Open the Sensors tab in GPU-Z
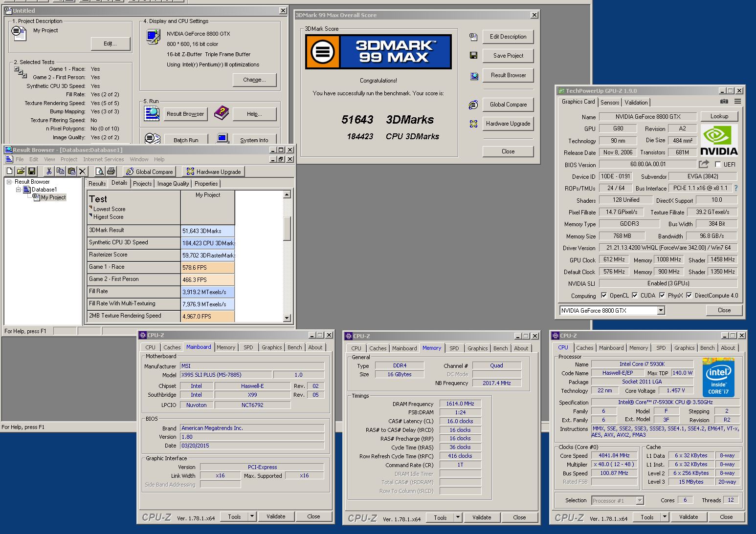Image resolution: width=756 pixels, height=534 pixels. (610, 103)
